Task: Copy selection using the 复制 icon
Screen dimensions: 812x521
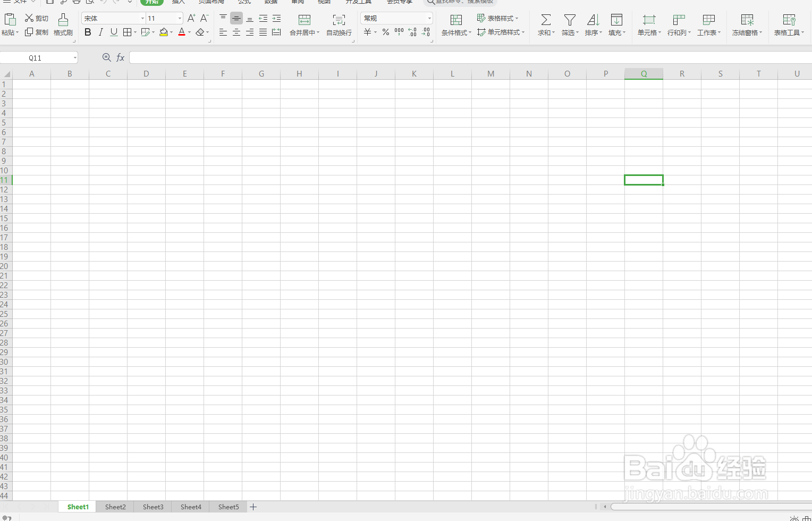Action: click(29, 32)
